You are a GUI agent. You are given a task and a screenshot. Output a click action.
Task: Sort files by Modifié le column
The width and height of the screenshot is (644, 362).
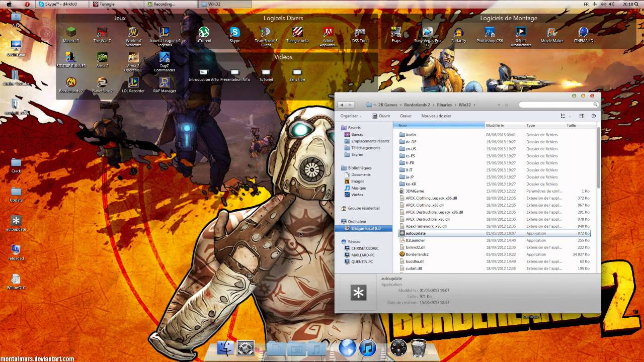click(505, 125)
